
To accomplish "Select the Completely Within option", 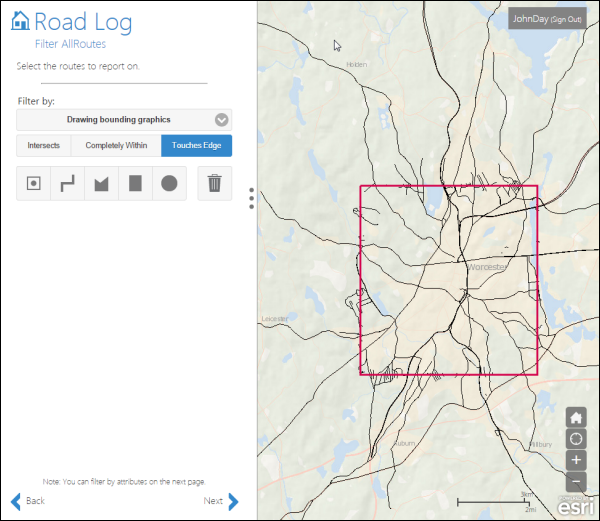I will click(x=116, y=146).
